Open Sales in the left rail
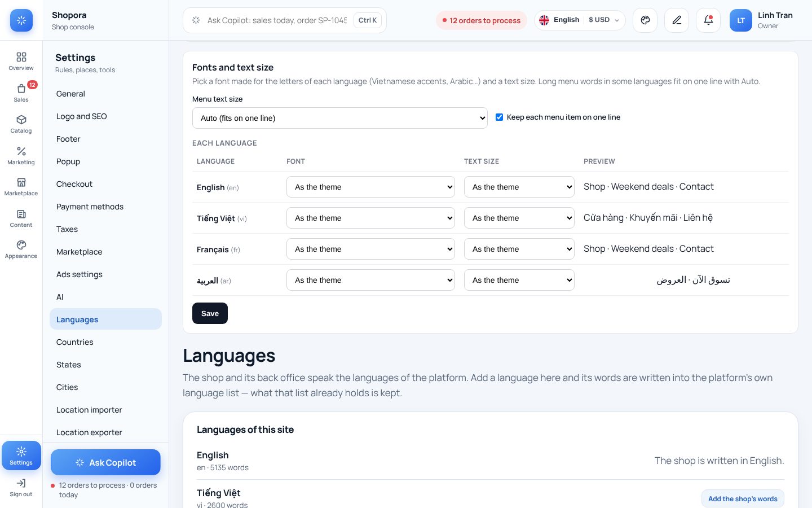Image resolution: width=812 pixels, height=508 pixels. [21, 93]
